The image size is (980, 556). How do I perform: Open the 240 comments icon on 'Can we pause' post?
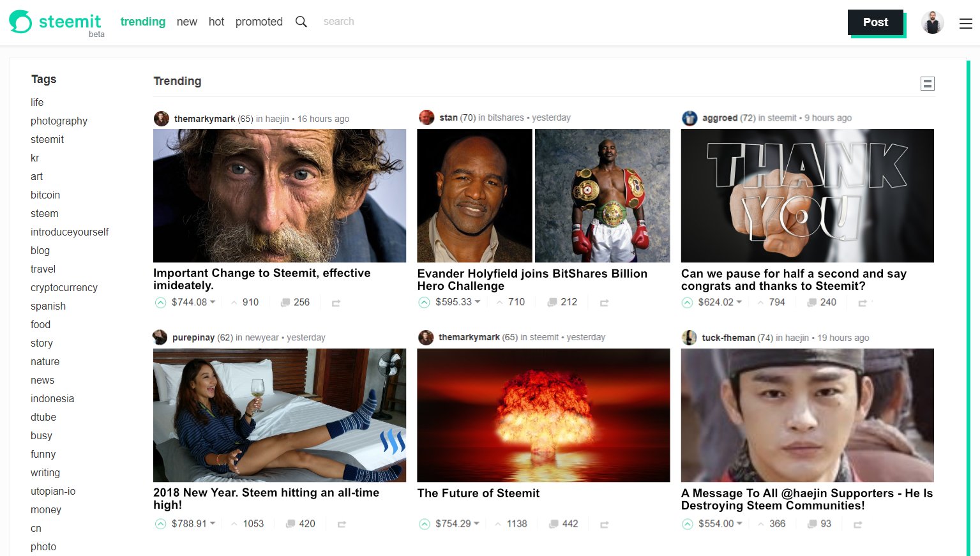point(812,303)
